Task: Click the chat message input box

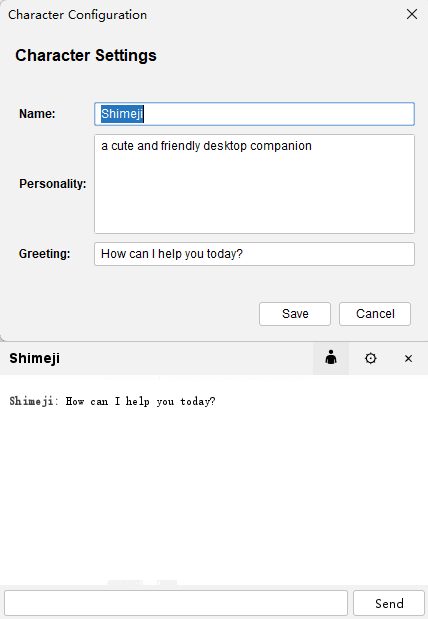Action: (x=176, y=603)
